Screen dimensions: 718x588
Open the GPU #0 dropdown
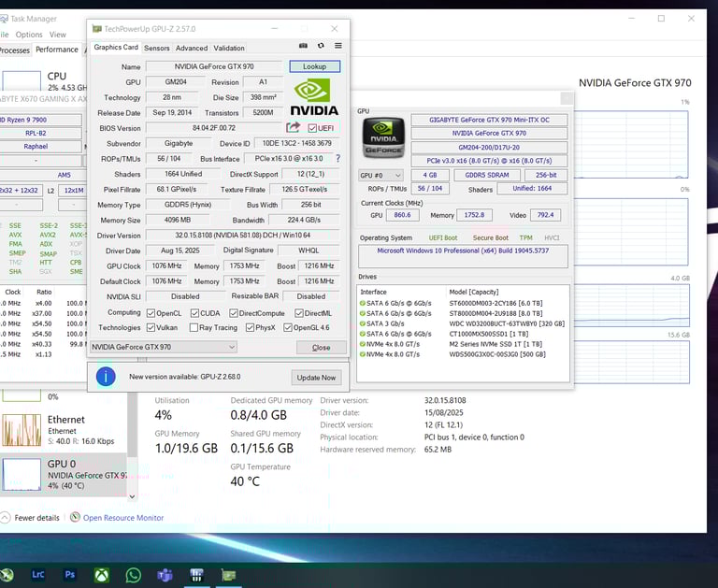(x=381, y=176)
